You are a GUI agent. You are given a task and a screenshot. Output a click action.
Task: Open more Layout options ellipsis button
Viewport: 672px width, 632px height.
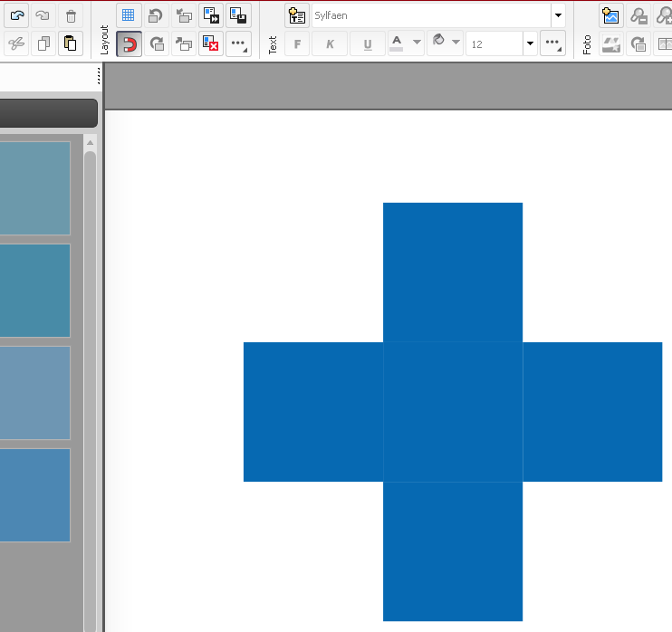coord(238,43)
